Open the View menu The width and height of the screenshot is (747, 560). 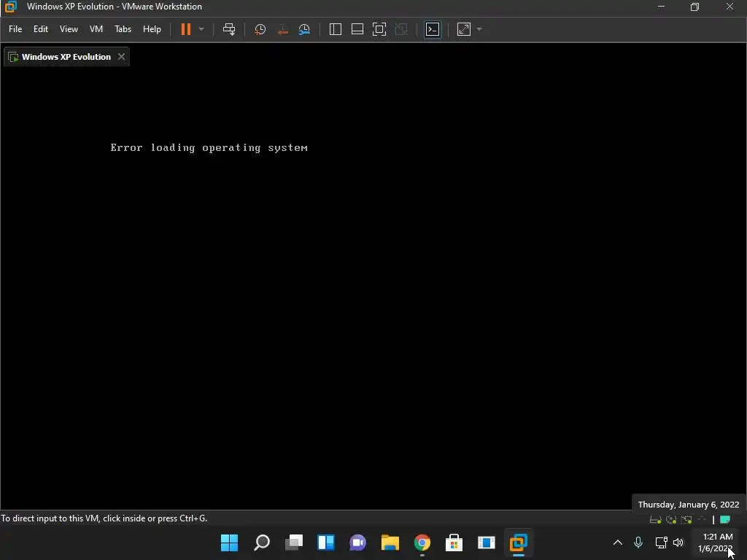coord(69,29)
